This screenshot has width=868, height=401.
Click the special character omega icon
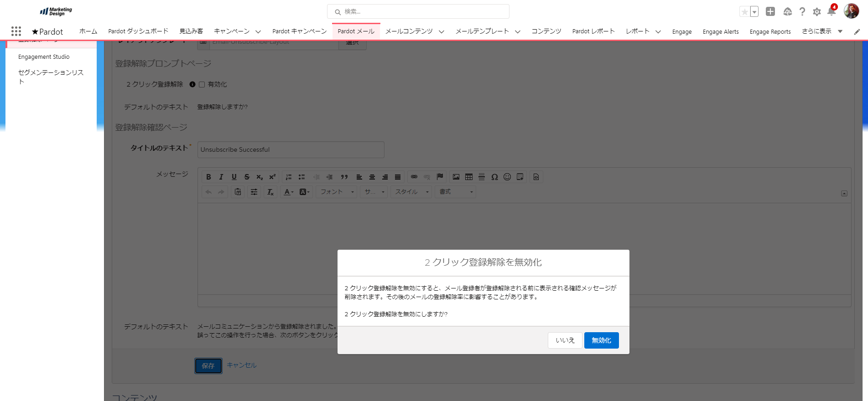pyautogui.click(x=494, y=177)
